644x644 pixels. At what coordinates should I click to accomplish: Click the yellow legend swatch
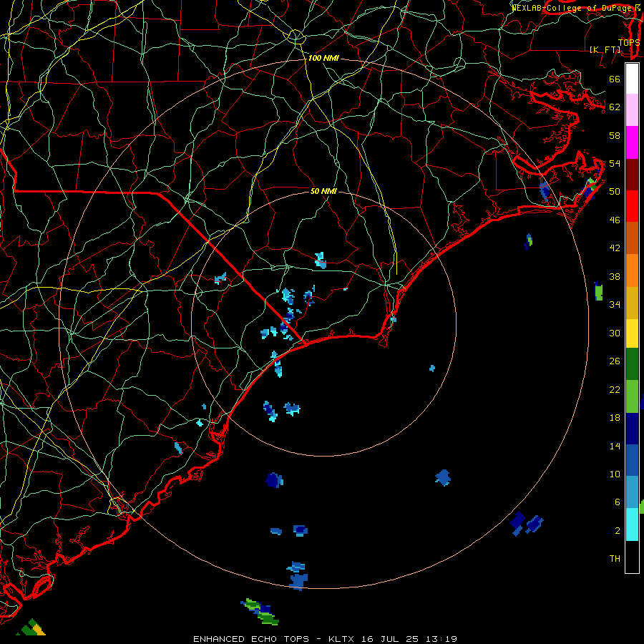point(632,333)
